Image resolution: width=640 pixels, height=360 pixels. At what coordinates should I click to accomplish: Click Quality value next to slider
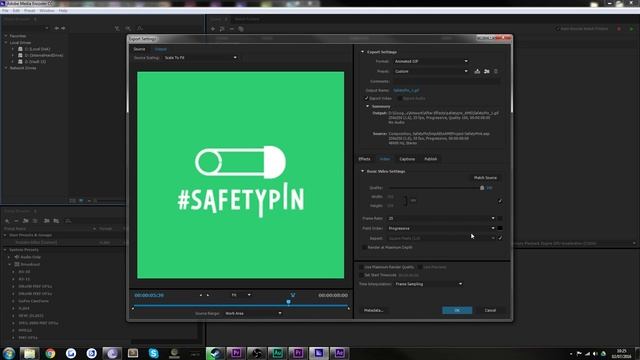click(489, 188)
